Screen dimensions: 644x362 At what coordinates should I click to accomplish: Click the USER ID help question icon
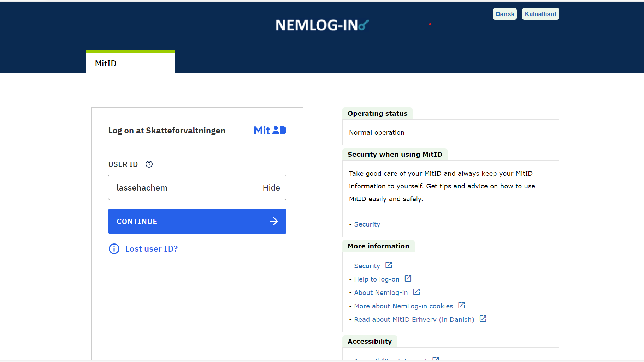(149, 164)
